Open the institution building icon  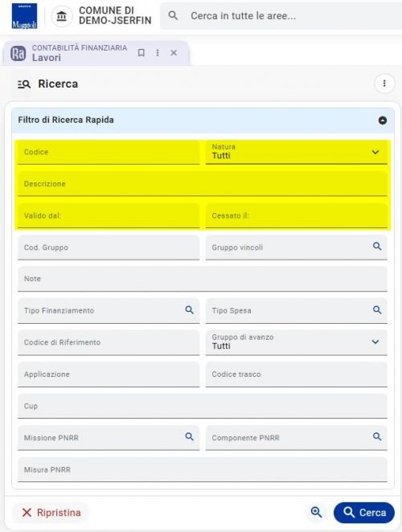61,16
